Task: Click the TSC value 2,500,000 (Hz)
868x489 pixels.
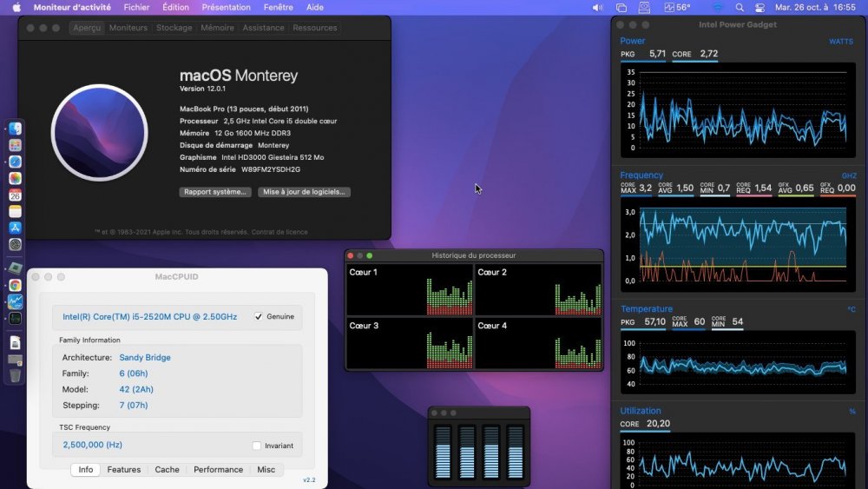Action: [93, 445]
